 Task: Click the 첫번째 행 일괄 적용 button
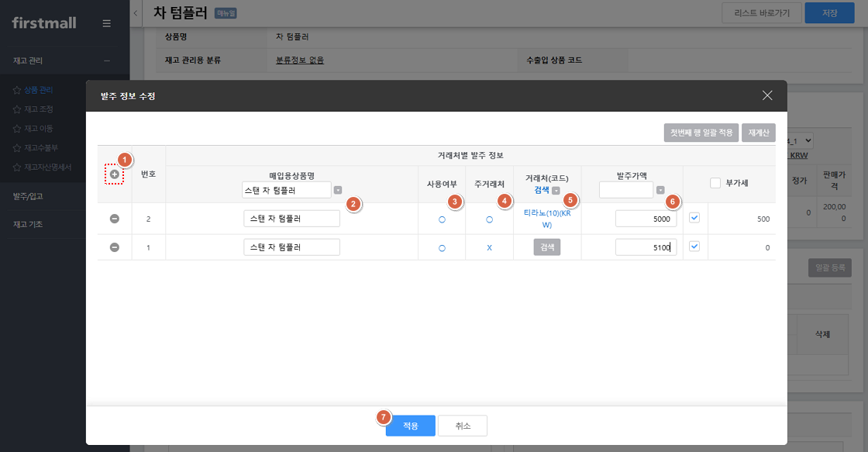[701, 133]
